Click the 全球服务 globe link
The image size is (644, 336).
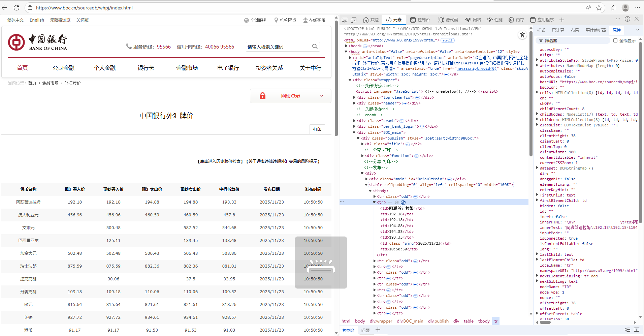pos(255,20)
